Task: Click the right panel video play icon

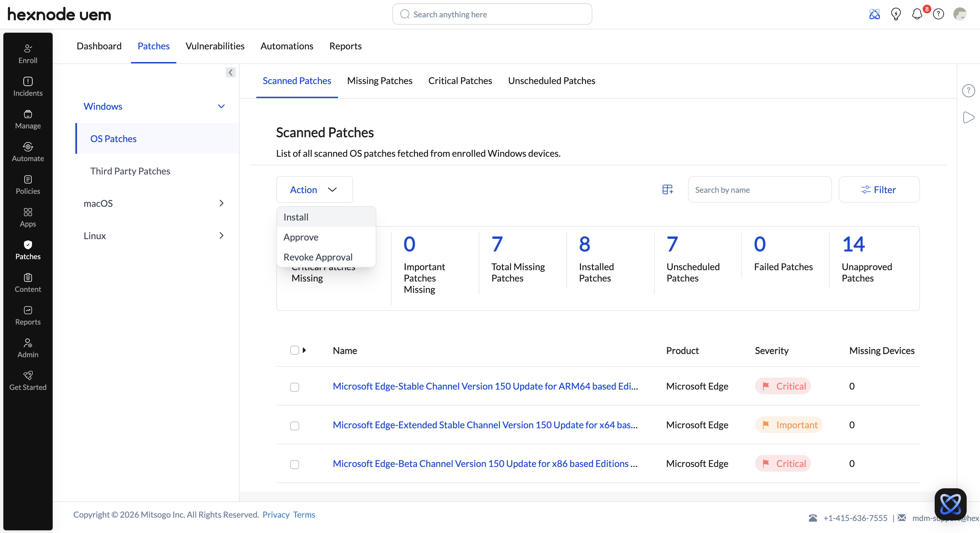Action: [968, 117]
